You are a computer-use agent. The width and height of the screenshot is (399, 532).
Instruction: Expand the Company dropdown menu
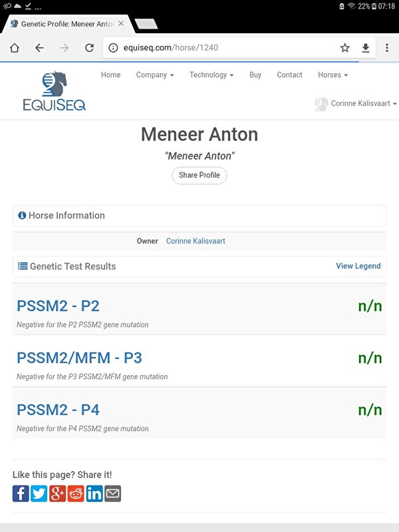(x=154, y=75)
